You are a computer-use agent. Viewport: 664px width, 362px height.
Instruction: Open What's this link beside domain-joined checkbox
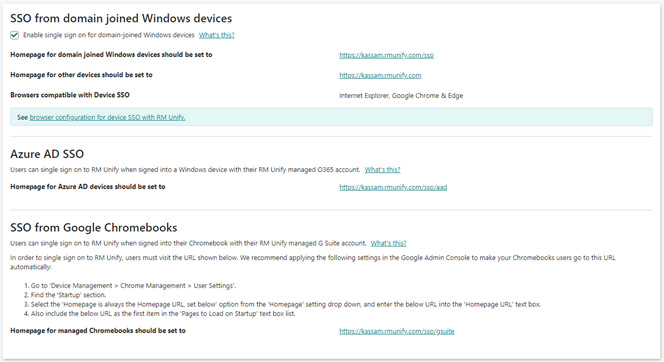click(216, 35)
